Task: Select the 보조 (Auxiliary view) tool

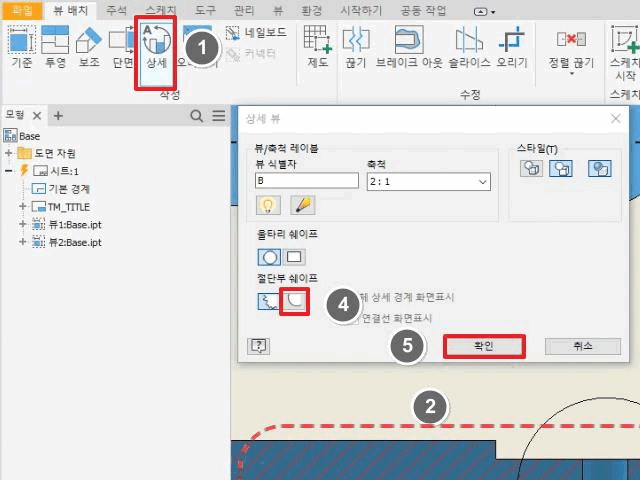Action: [89, 47]
